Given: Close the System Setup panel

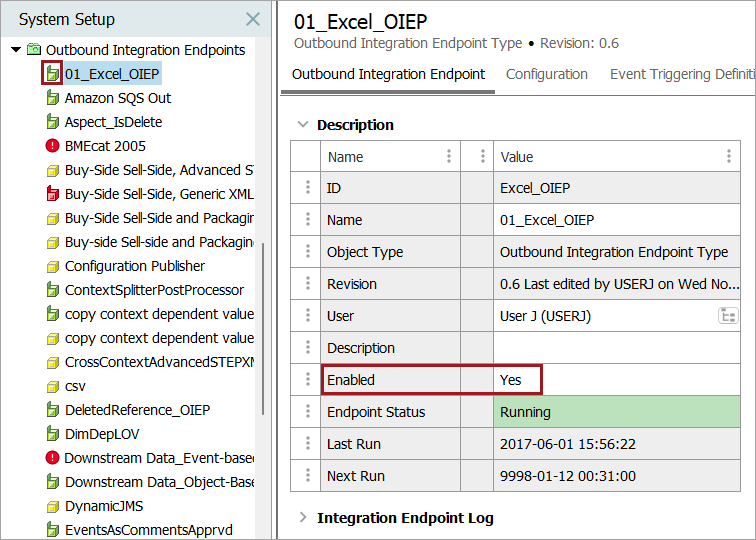Looking at the screenshot, I should coord(253,19).
